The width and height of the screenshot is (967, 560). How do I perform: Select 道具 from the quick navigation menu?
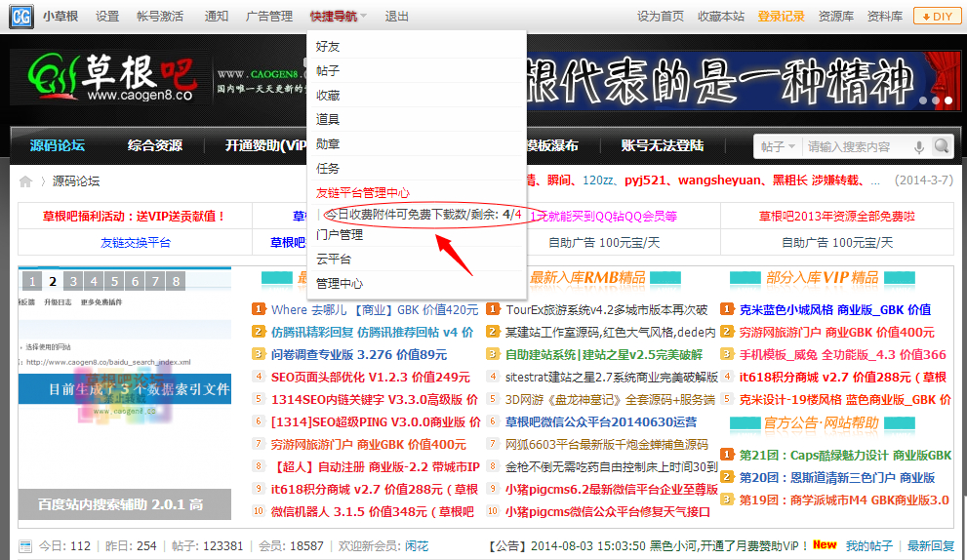click(328, 119)
